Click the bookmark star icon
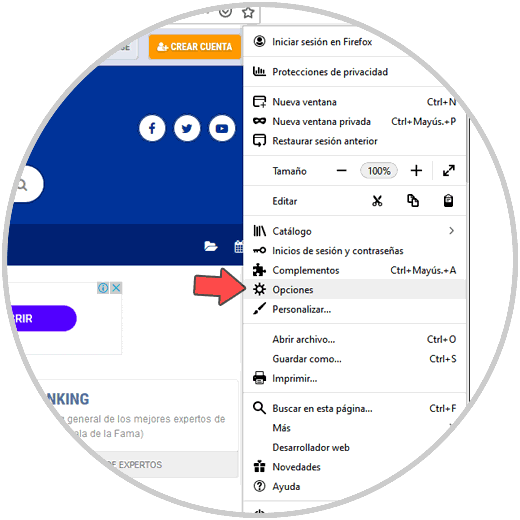The image size is (520, 520). coord(248,13)
